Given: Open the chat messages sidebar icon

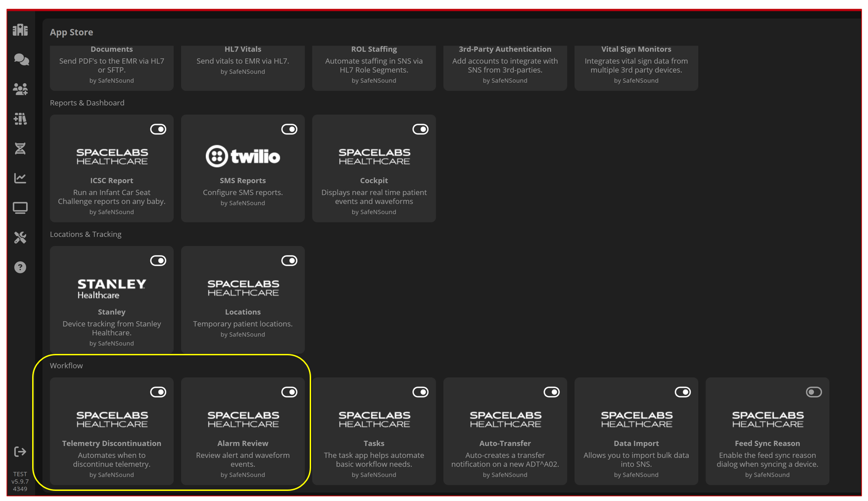Looking at the screenshot, I should tap(21, 59).
